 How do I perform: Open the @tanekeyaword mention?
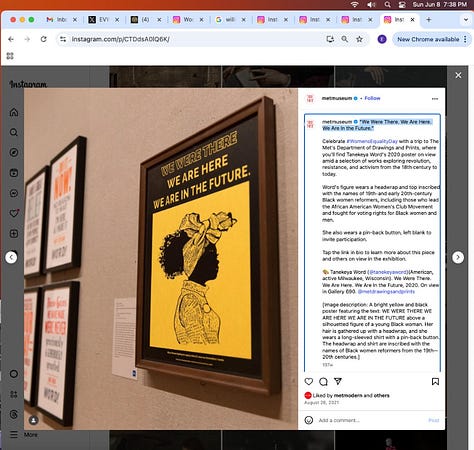[389, 272]
